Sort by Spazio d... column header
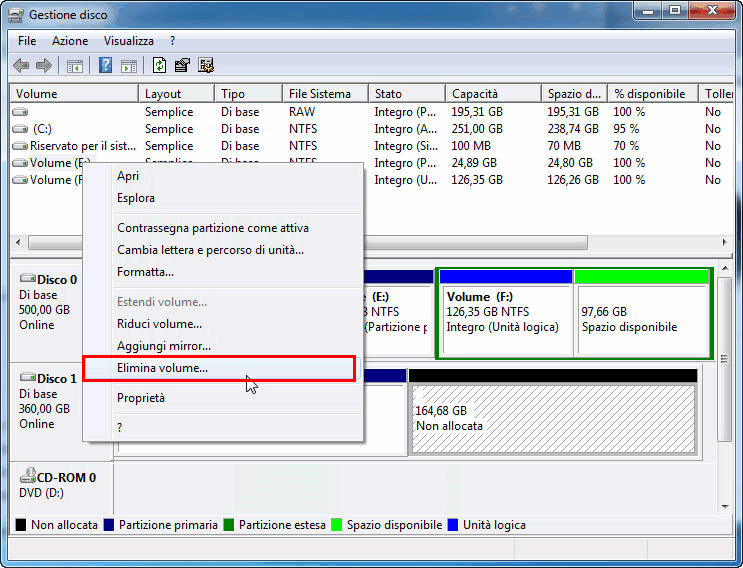The width and height of the screenshot is (743, 568). pyautogui.click(x=575, y=94)
